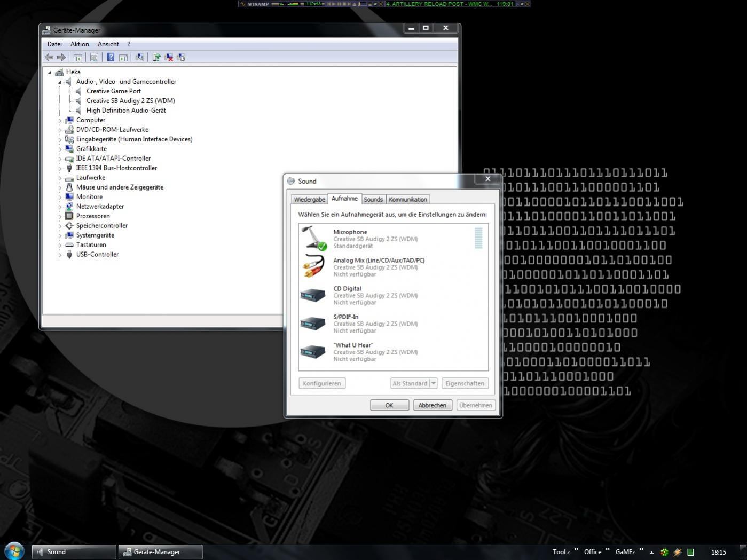Image resolution: width=747 pixels, height=560 pixels.
Task: Show hidden tray icons arrow
Action: [651, 553]
